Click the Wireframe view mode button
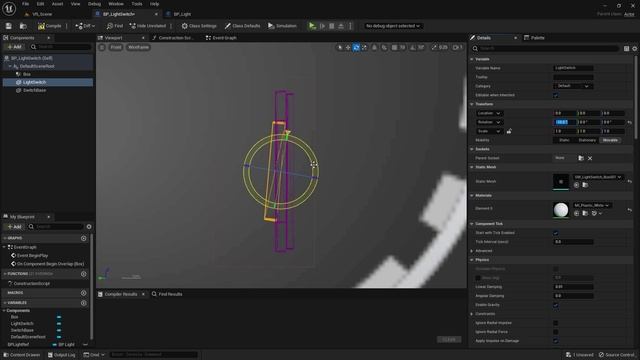This screenshot has width=640, height=360. click(138, 47)
